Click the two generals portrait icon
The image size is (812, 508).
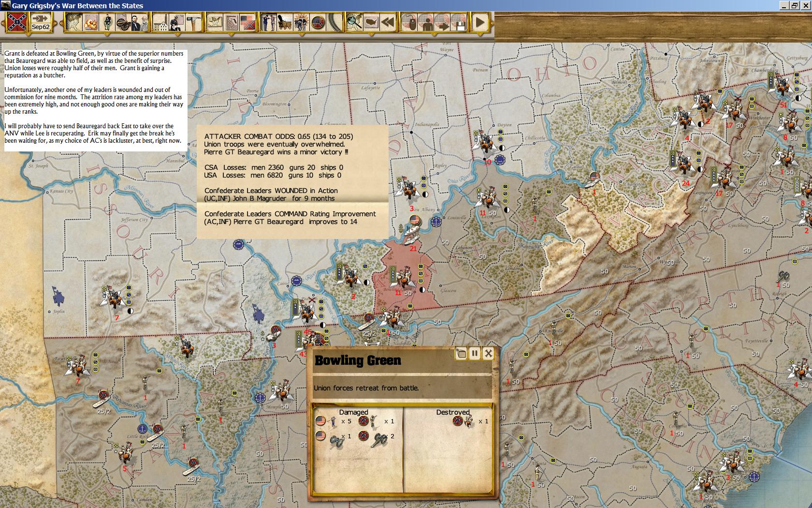coord(139,22)
